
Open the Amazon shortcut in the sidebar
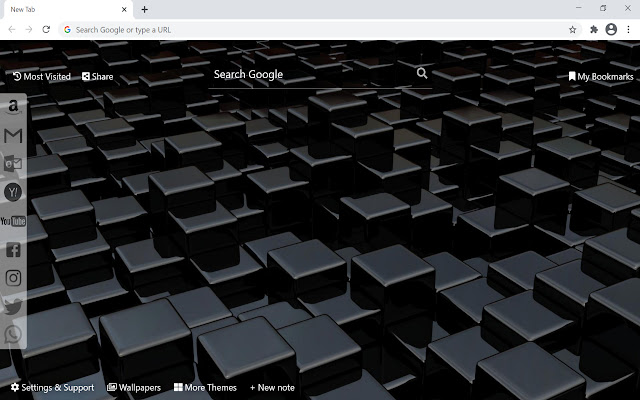click(13, 107)
